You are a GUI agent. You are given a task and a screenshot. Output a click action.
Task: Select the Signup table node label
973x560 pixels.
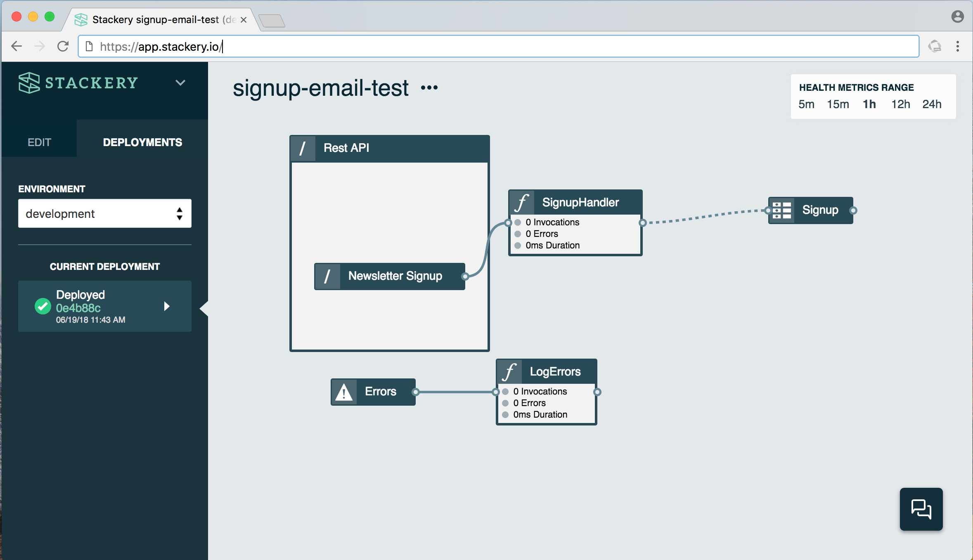point(820,210)
